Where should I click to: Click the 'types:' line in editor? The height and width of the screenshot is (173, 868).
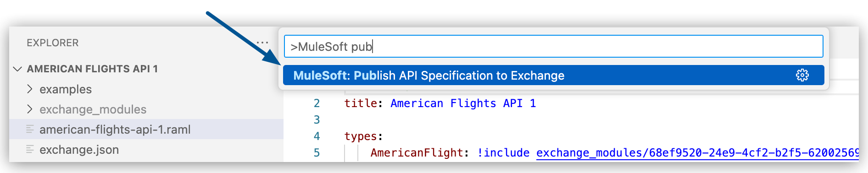click(x=363, y=136)
